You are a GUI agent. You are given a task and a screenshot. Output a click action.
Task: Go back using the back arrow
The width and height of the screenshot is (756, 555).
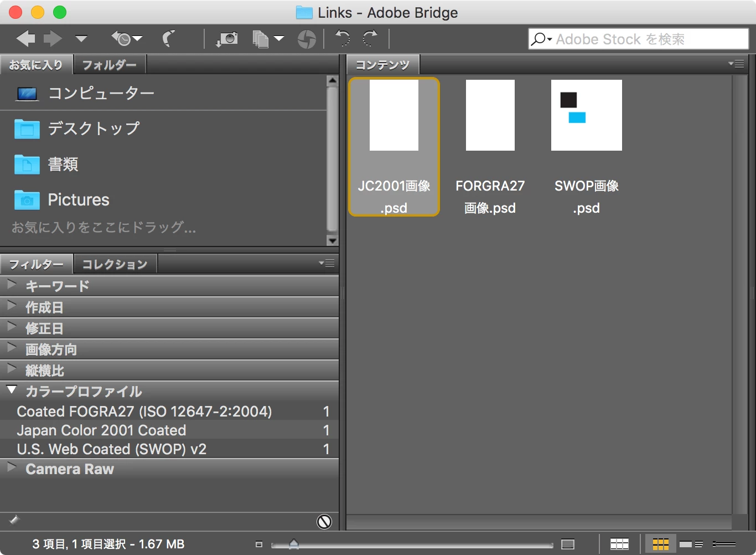(25, 39)
